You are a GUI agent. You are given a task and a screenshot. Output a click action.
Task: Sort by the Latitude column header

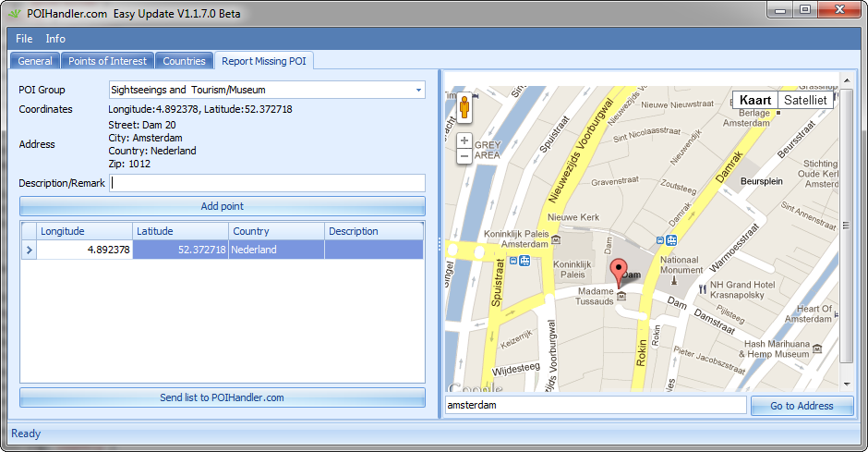point(180,231)
